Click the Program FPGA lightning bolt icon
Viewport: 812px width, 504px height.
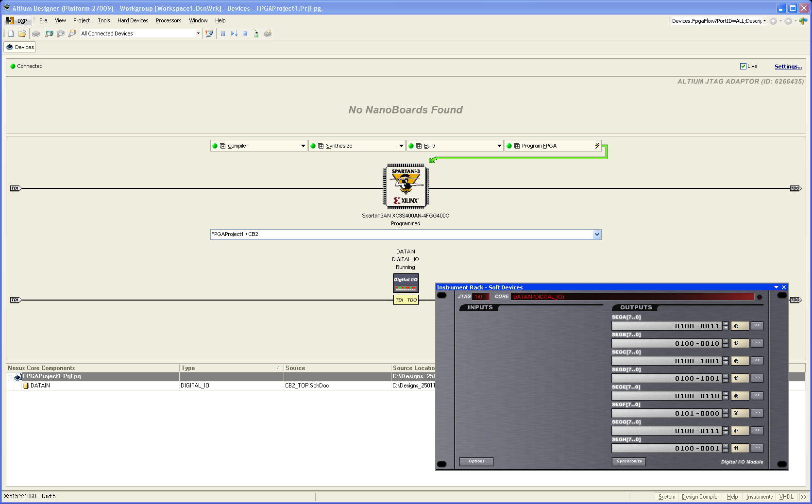coord(597,146)
